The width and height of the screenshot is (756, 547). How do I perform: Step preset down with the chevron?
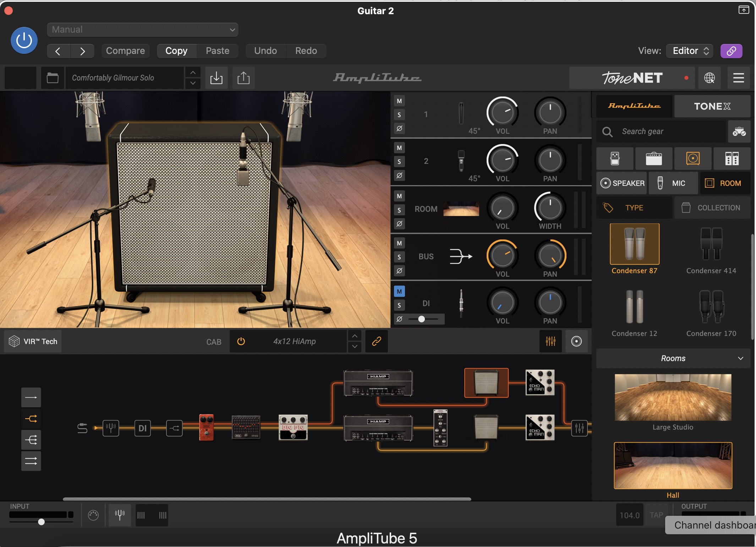click(x=193, y=83)
